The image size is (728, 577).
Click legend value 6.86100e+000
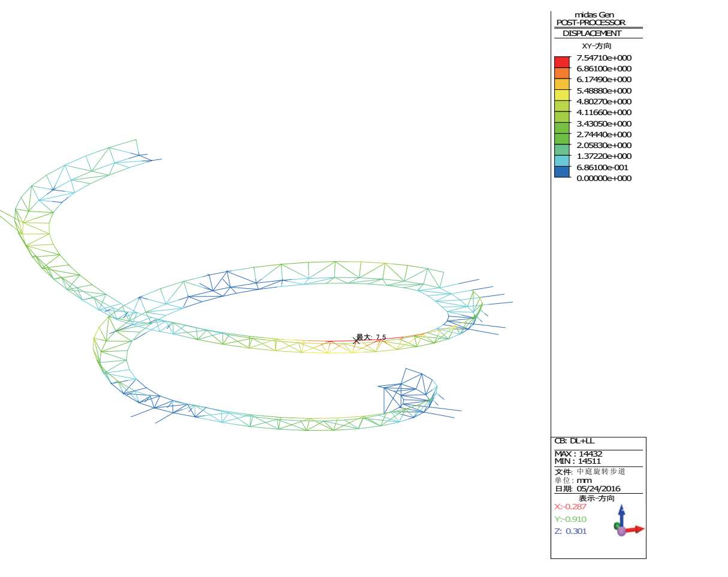point(604,69)
